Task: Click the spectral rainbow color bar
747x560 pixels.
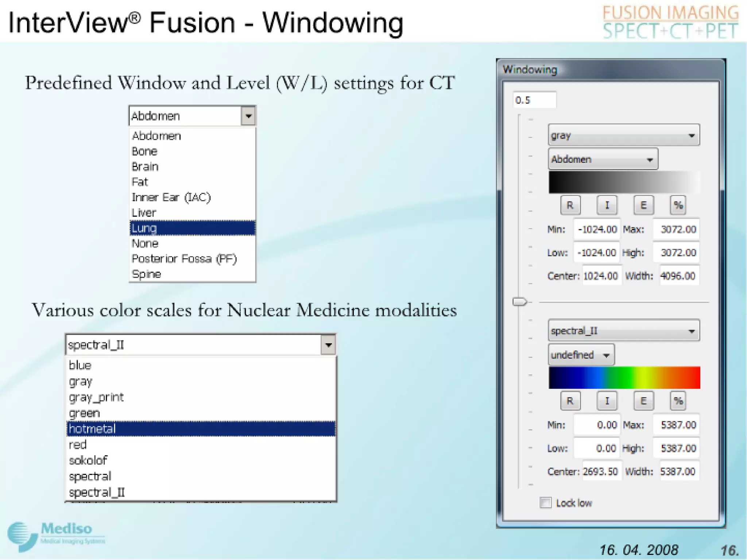Action: (624, 378)
